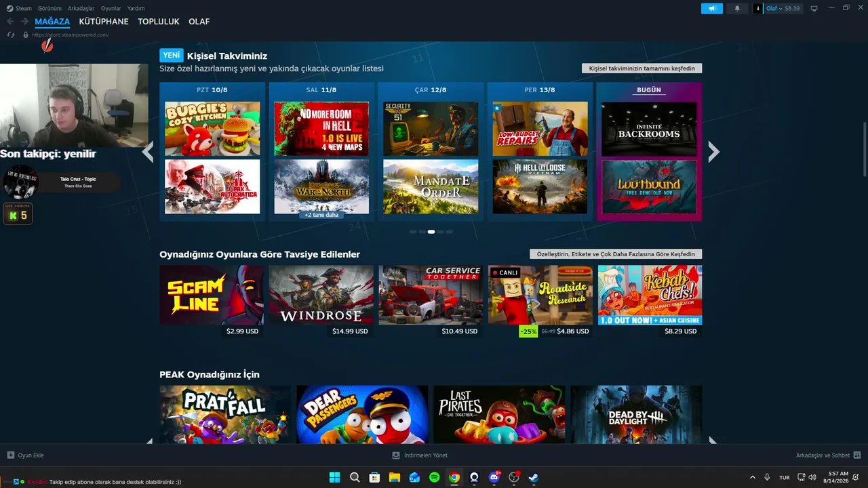868x488 pixels.
Task: Select the fourth calendar carousel page dot
Action: [x=440, y=232]
